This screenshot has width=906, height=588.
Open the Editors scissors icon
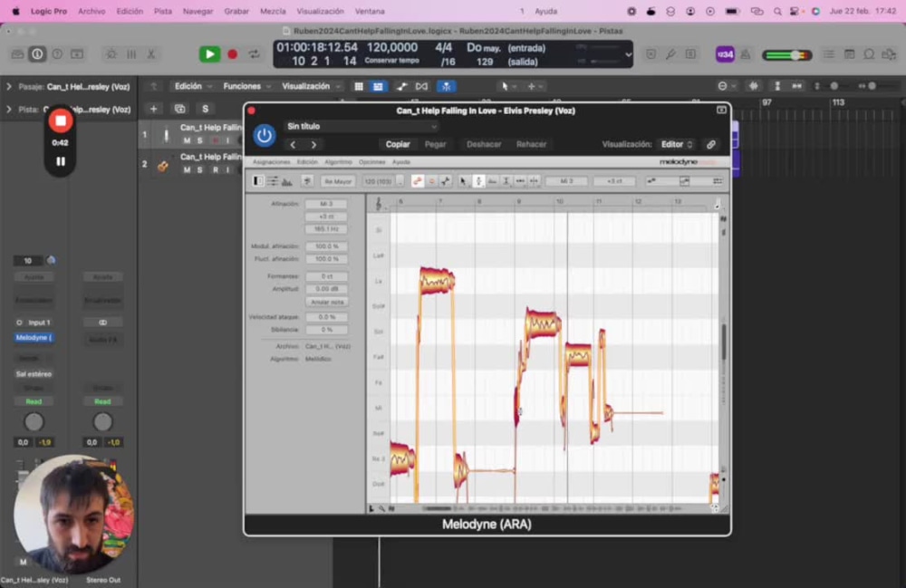click(150, 54)
